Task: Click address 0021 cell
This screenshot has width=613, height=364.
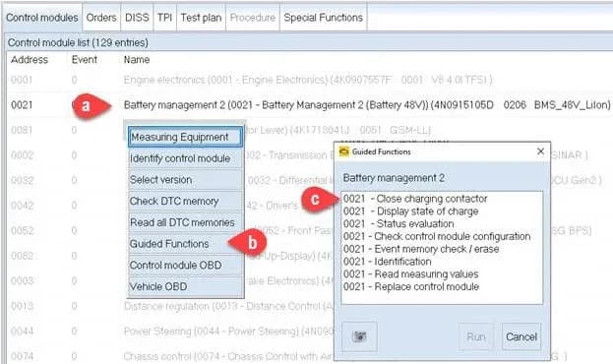Action: 22,105
